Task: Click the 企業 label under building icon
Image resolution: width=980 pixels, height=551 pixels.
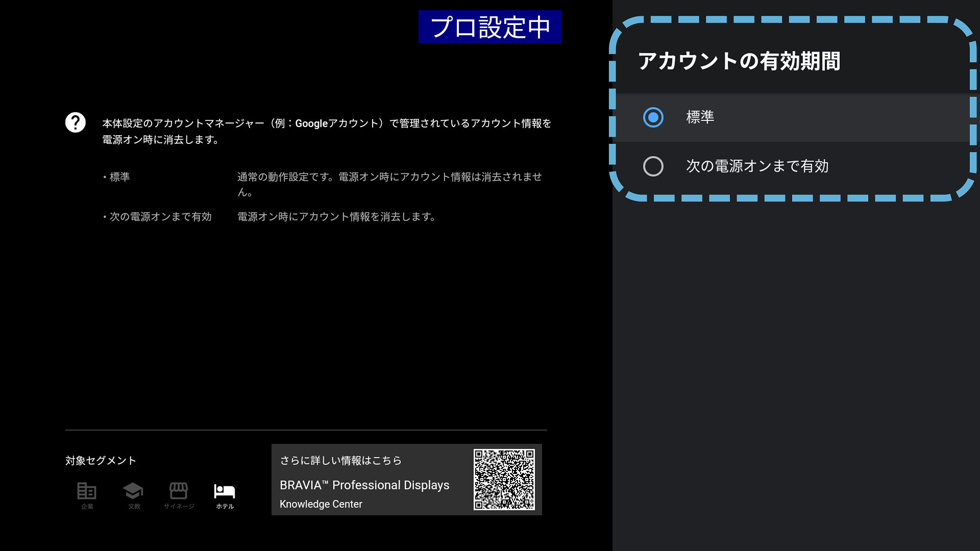Action: [87, 507]
